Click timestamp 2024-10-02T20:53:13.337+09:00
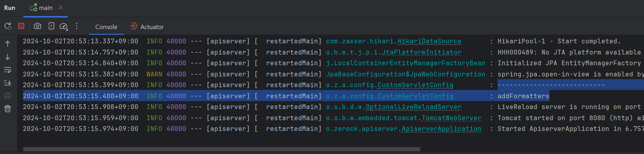This screenshot has width=644, height=154. tap(81, 41)
